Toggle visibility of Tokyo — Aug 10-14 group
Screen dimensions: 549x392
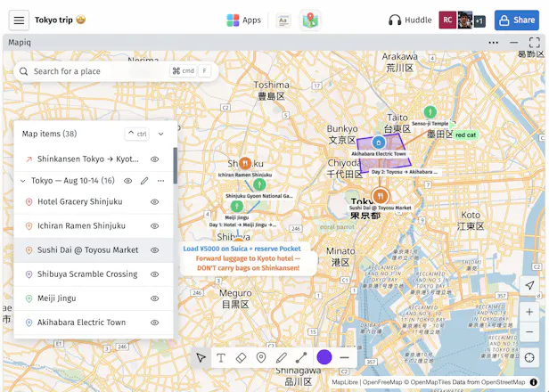coord(127,181)
